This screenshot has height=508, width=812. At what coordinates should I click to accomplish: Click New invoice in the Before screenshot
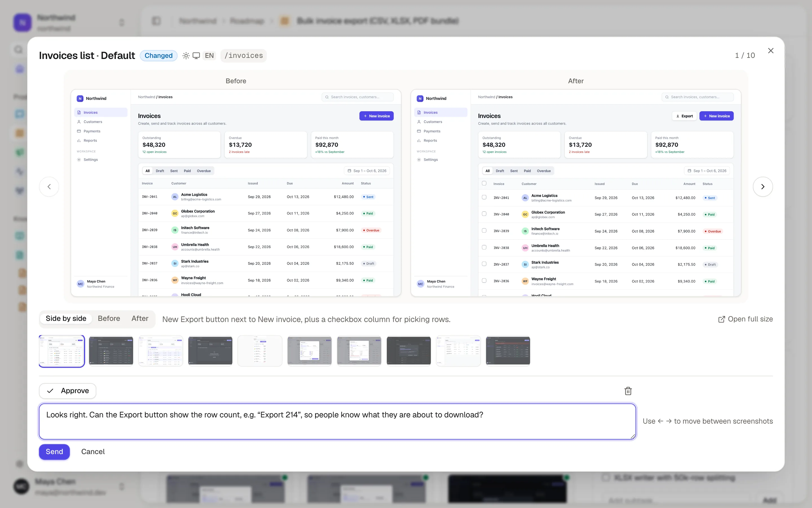[376, 116]
